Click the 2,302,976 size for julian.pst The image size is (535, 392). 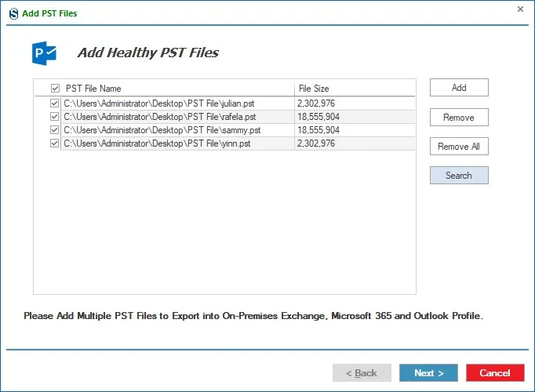coord(316,103)
